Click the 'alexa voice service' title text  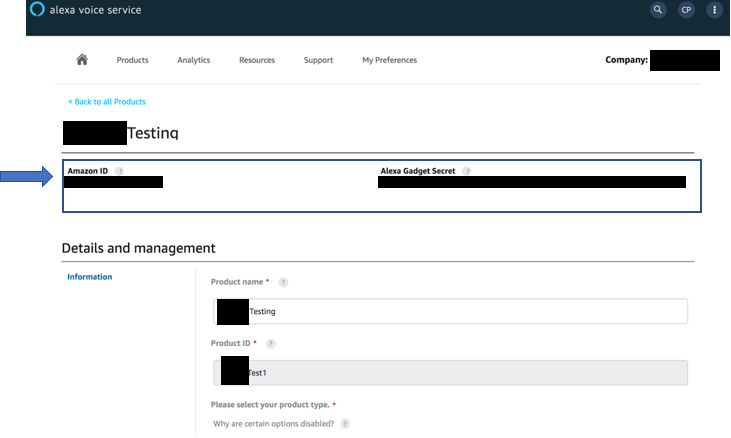pos(96,10)
